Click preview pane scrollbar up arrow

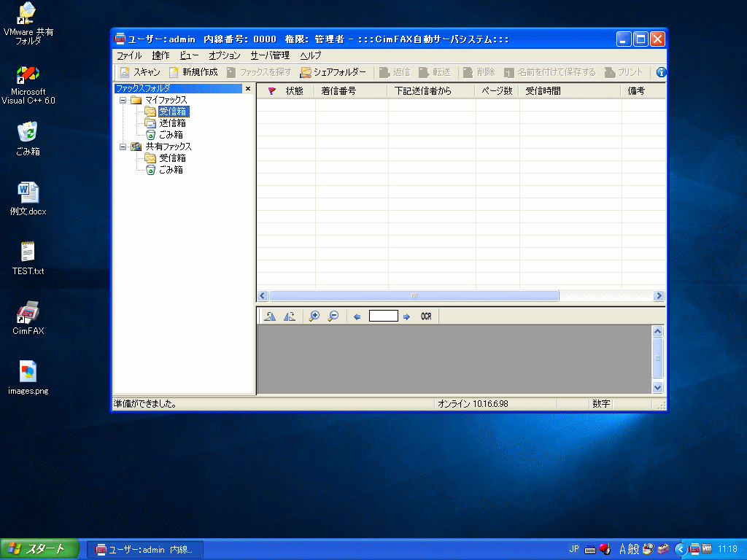click(x=657, y=332)
